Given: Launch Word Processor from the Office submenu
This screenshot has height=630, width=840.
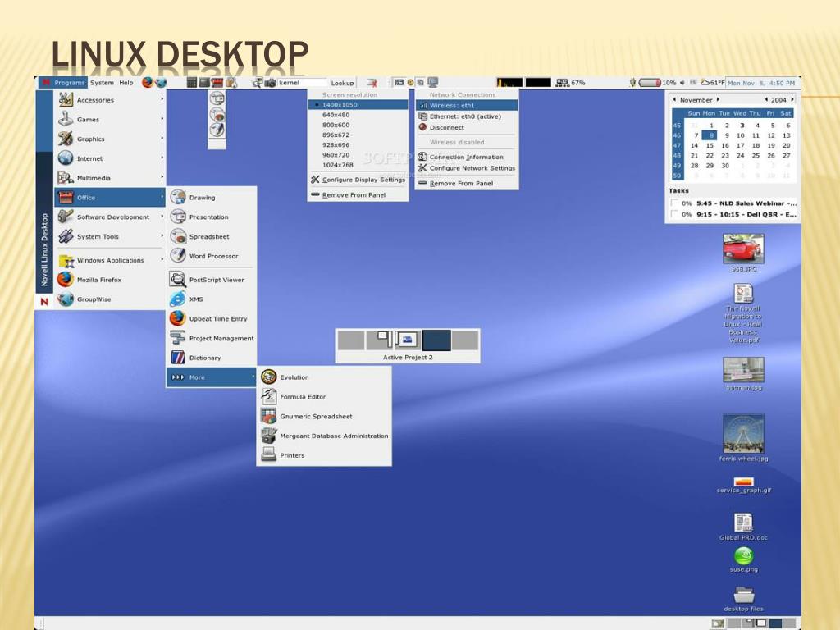Looking at the screenshot, I should point(212,256).
